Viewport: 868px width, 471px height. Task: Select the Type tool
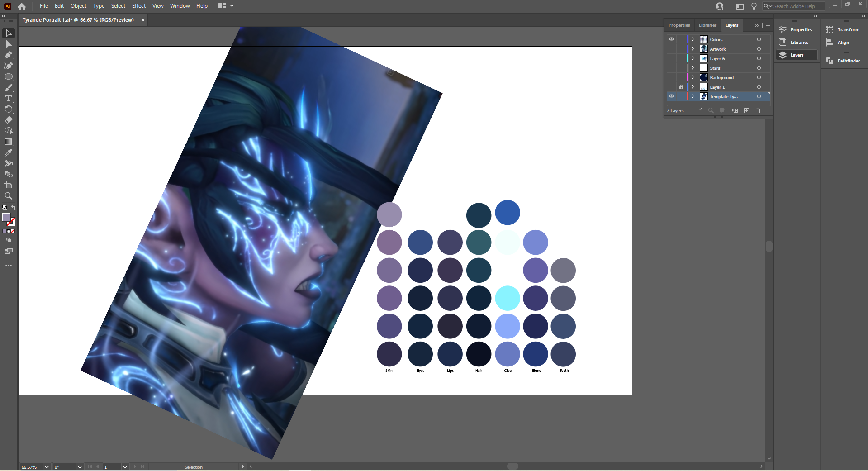9,99
